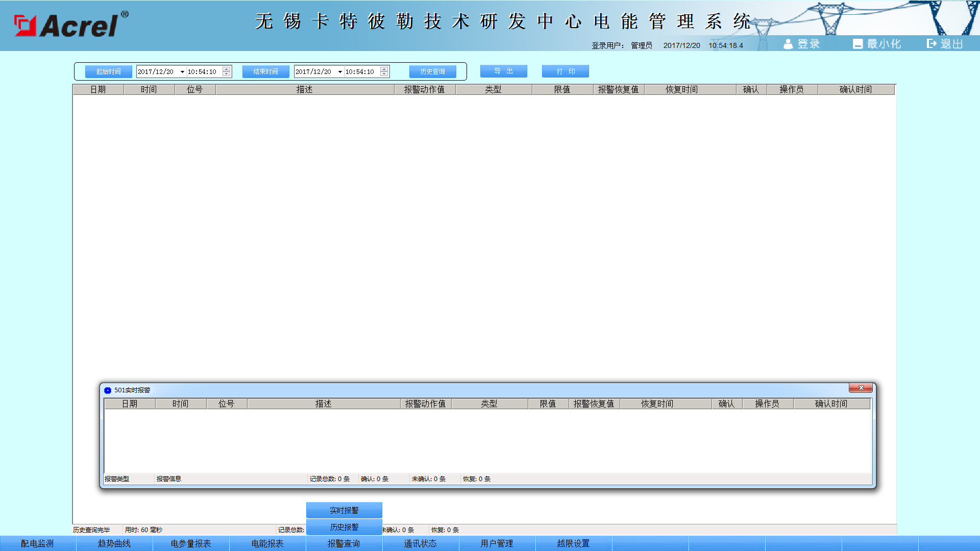Open the 越限设置 bottom tab
This screenshot has width=980, height=551.
(x=573, y=543)
